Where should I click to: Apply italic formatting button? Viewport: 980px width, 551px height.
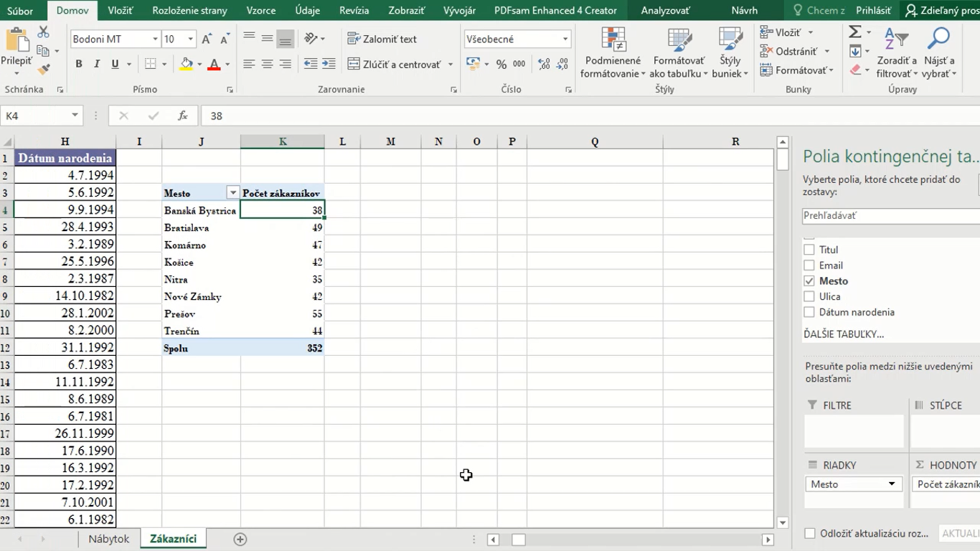[x=97, y=65]
